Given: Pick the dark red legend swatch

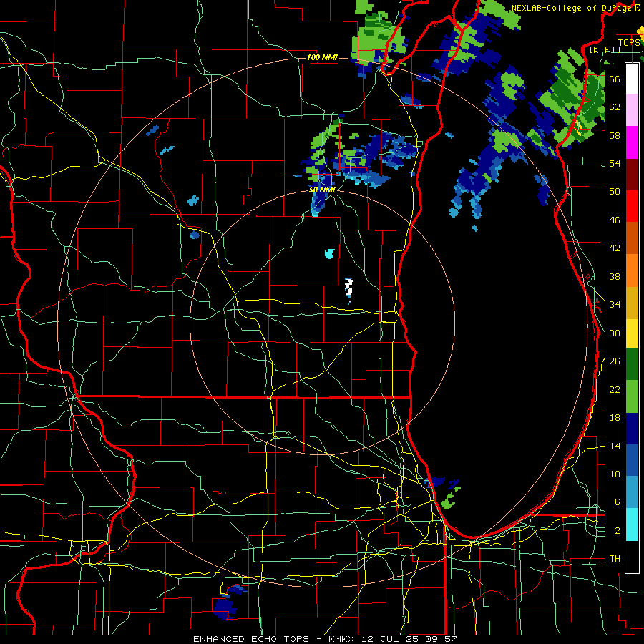Looking at the screenshot, I should tap(632, 175).
